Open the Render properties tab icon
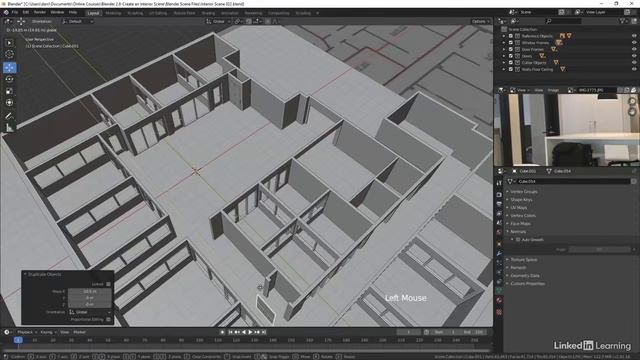 pyautogui.click(x=499, y=195)
